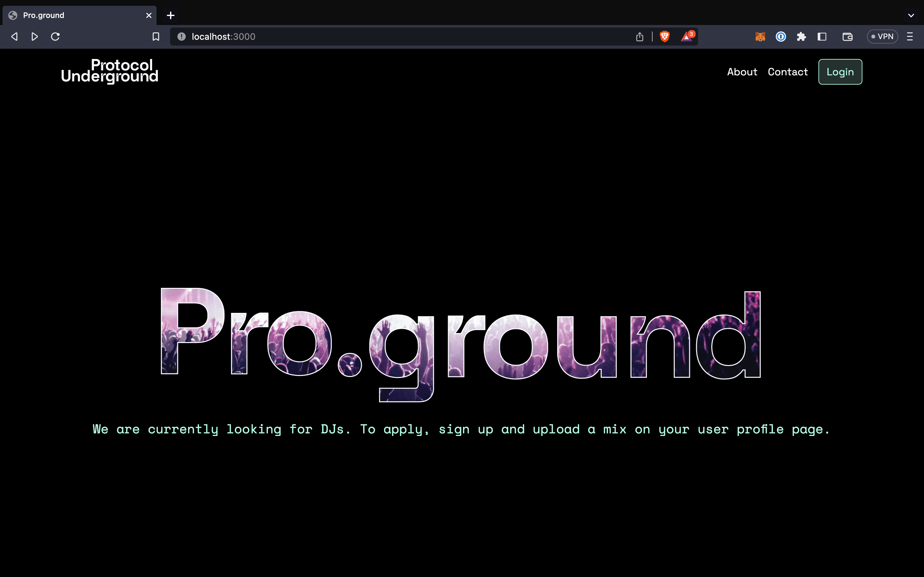Click the browser back arrow

coord(14,37)
